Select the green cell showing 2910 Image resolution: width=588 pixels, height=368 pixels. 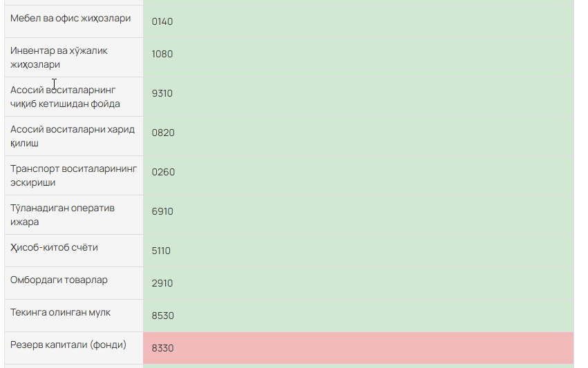359,283
